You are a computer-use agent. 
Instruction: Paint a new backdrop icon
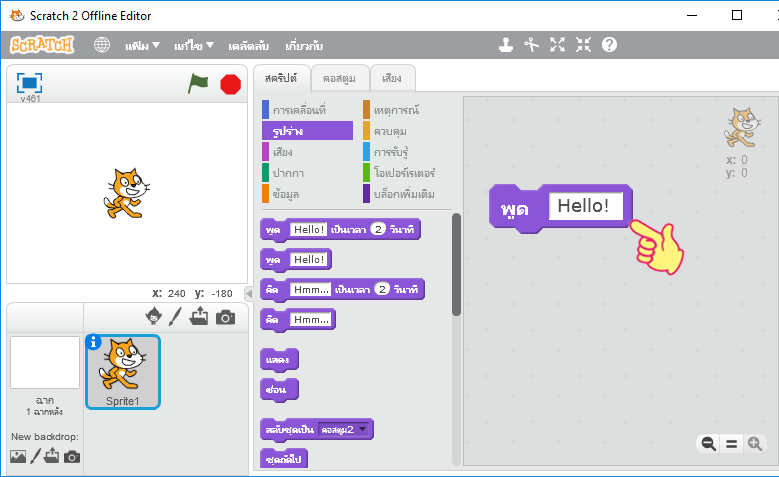coord(35,456)
